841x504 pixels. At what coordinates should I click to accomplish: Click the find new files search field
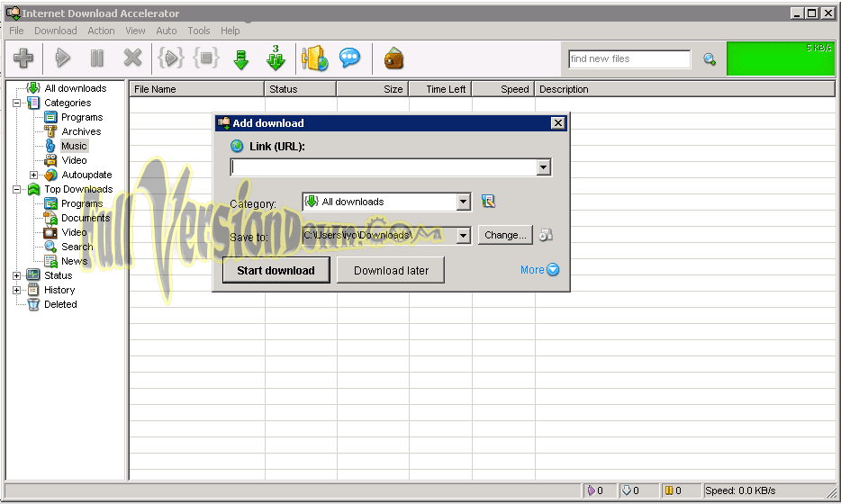pos(629,59)
